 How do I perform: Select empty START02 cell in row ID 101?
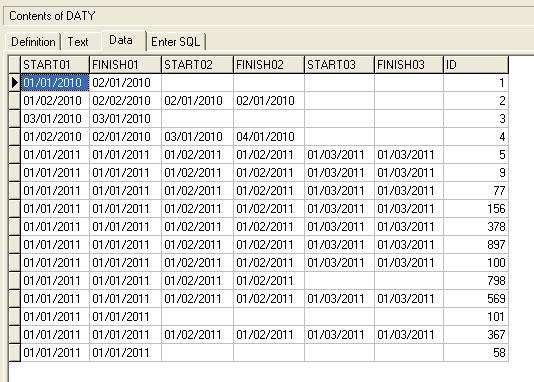click(198, 317)
